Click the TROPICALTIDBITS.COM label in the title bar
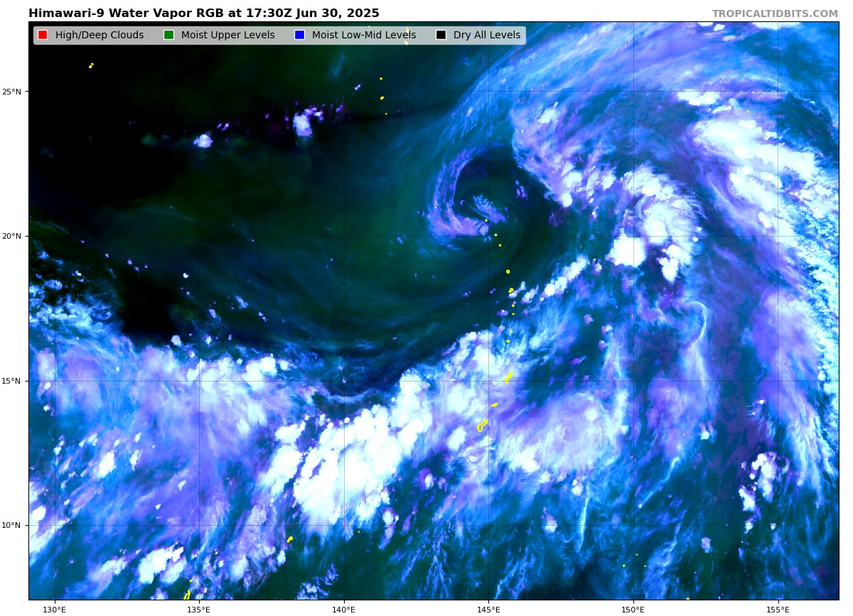Image resolution: width=853 pixels, height=616 pixels. click(775, 13)
